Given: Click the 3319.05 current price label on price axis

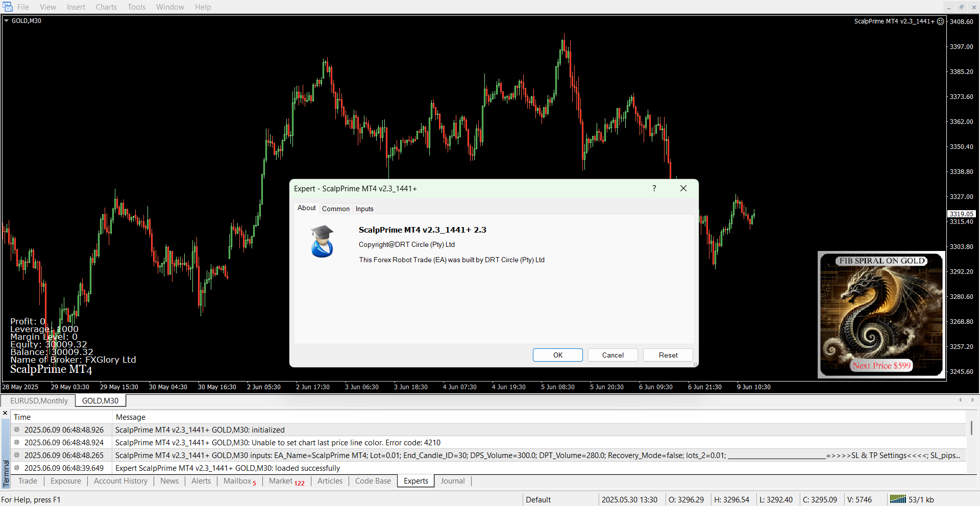Looking at the screenshot, I should tap(962, 214).
